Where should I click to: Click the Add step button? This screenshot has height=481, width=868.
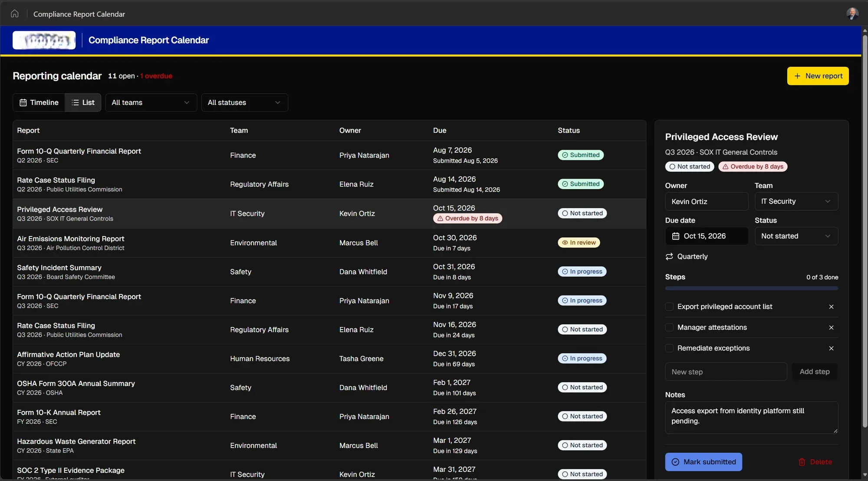[x=814, y=372]
